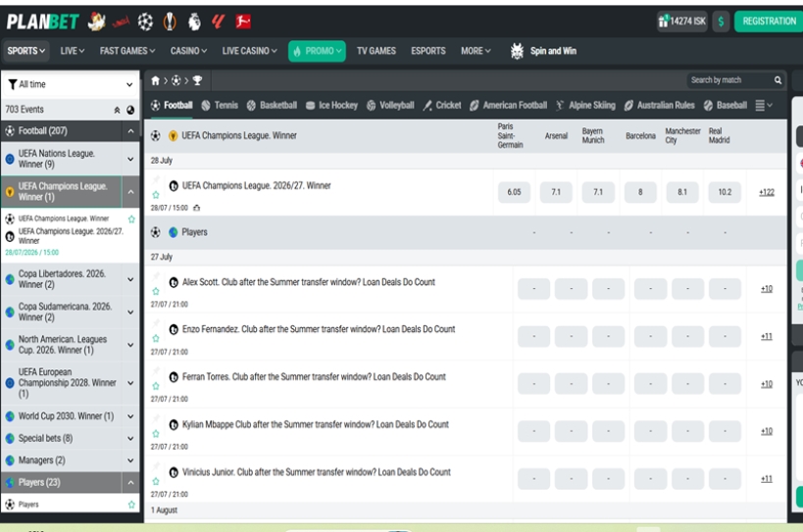The height and width of the screenshot is (532, 803).
Task: Click the ball icon next to 703 Events
Action: [130, 110]
